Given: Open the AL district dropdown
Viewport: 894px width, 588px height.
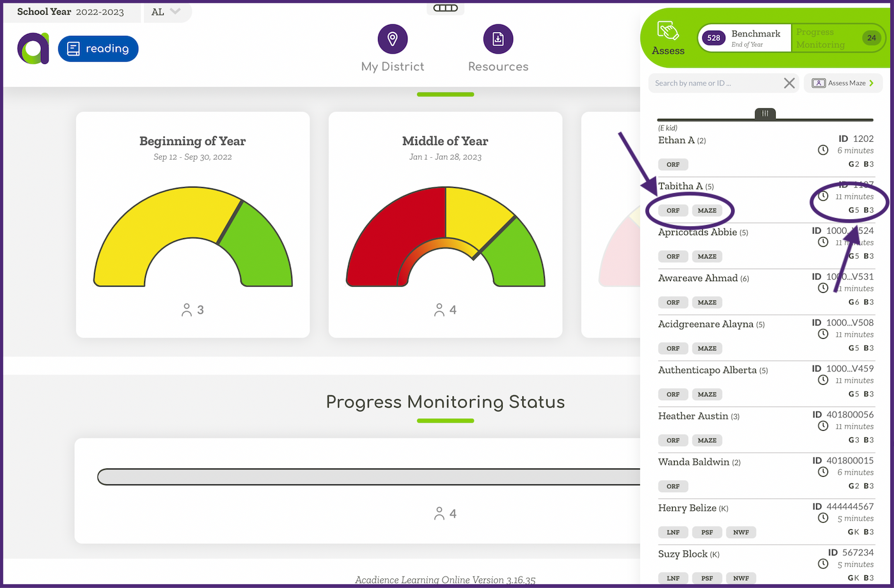Looking at the screenshot, I should 166,12.
